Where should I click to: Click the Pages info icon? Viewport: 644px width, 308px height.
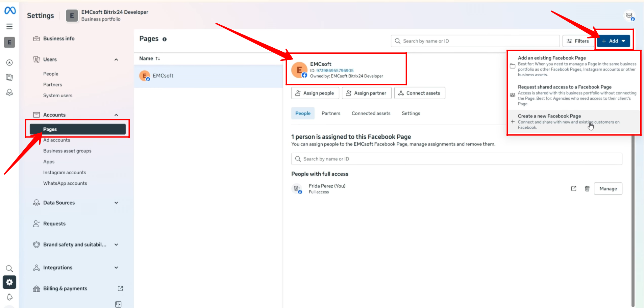click(x=165, y=39)
